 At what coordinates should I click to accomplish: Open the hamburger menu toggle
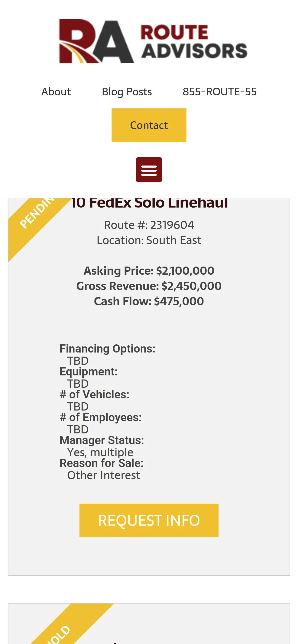[x=149, y=170]
